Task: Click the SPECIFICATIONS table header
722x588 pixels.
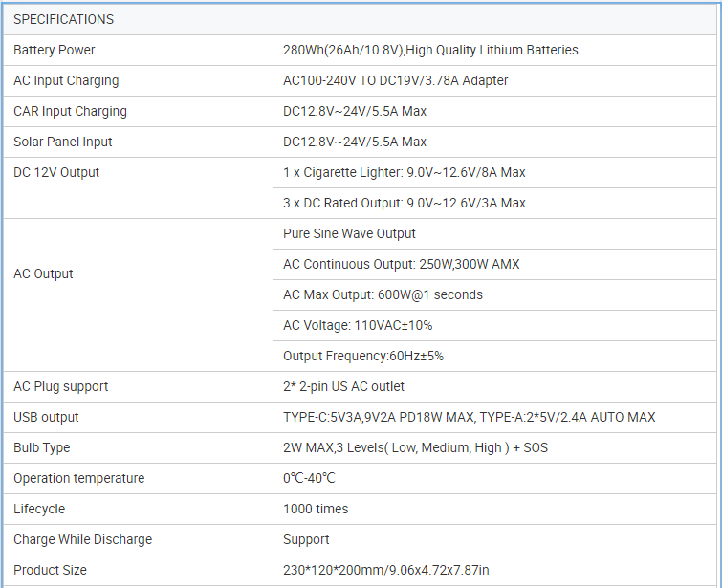Action: [x=63, y=19]
